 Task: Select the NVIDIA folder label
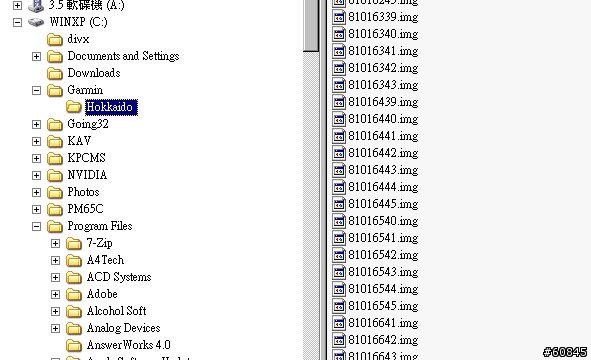87,175
